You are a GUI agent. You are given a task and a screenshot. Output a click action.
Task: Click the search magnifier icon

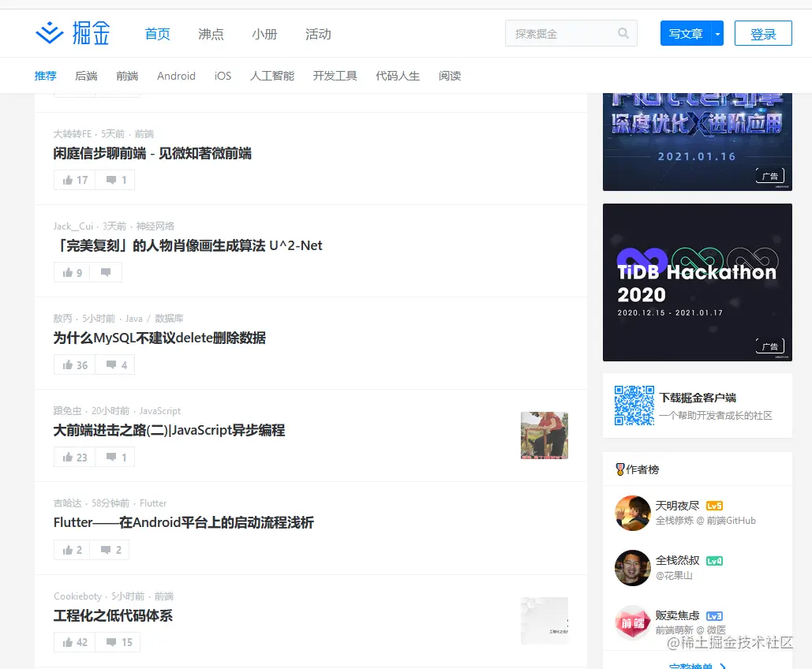(623, 34)
